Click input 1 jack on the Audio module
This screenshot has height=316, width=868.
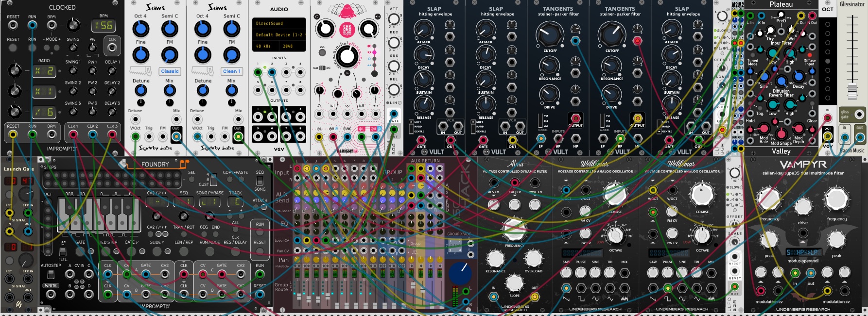[x=258, y=73]
